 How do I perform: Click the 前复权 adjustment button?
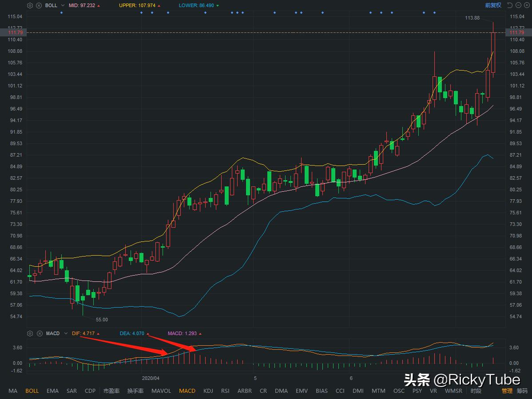click(x=492, y=5)
